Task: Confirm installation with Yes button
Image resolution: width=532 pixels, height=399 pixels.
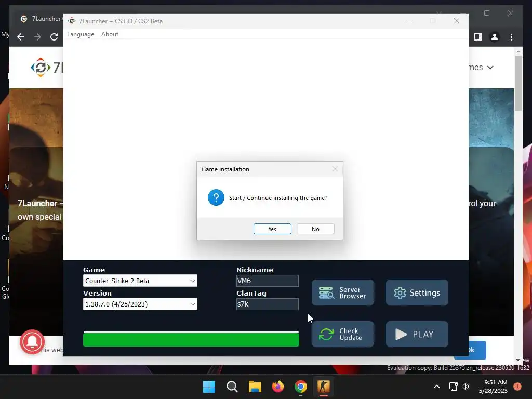Action: [272, 229]
